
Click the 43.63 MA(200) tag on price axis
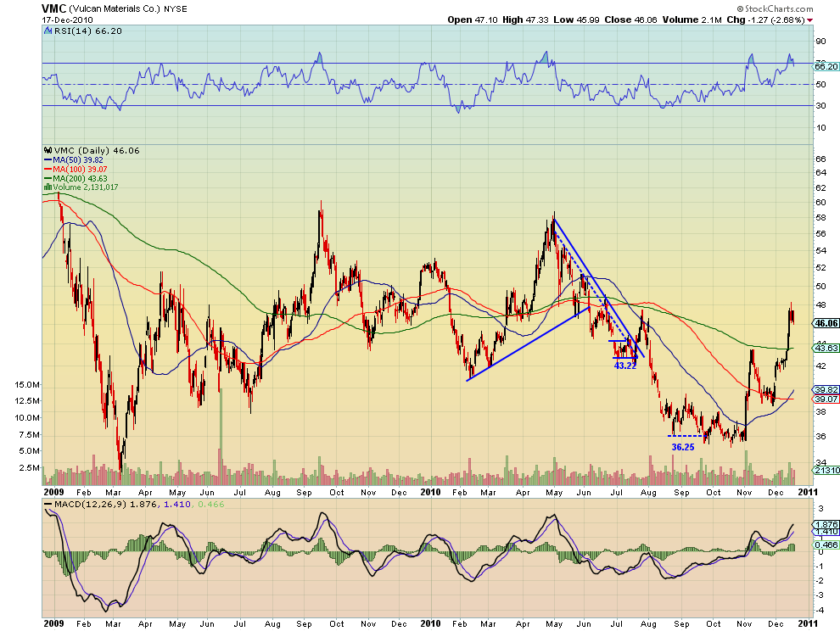tap(826, 349)
